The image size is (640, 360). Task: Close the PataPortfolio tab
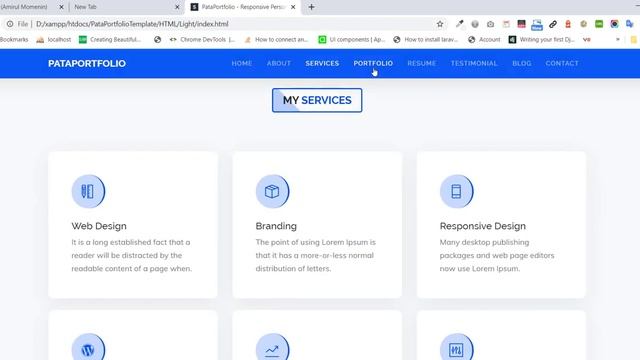tap(293, 7)
